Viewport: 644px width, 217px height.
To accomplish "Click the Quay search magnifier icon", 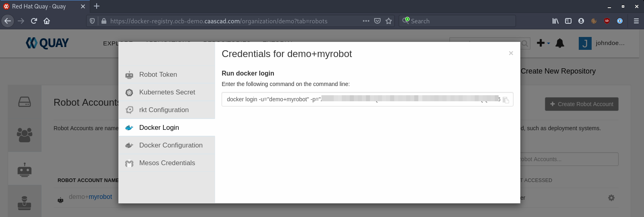I will click(525, 43).
